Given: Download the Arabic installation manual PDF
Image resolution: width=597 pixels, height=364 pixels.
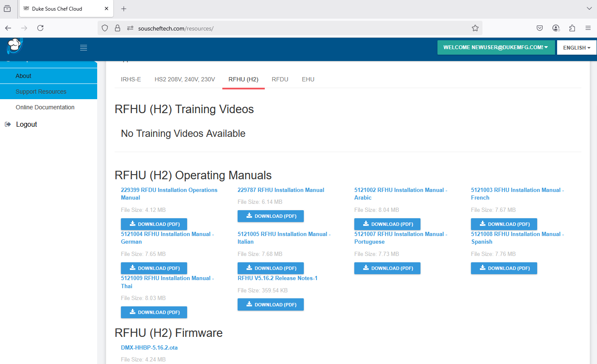Looking at the screenshot, I should [387, 224].
